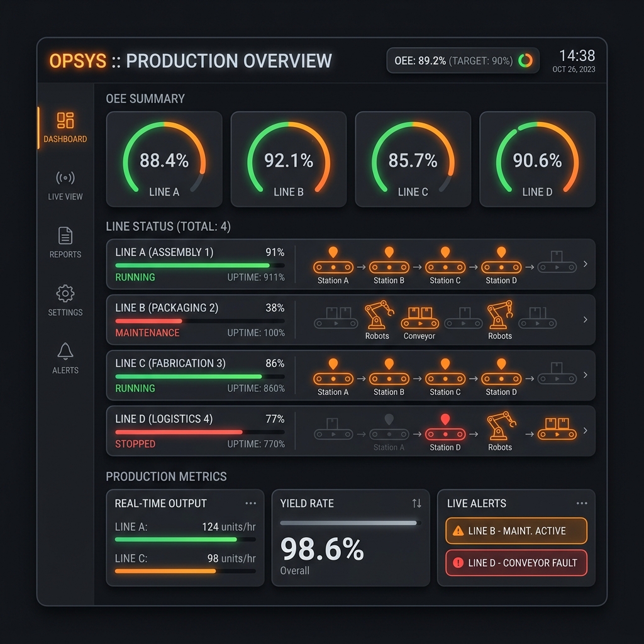Select the first Robots arm in Line B row

[x=379, y=314]
